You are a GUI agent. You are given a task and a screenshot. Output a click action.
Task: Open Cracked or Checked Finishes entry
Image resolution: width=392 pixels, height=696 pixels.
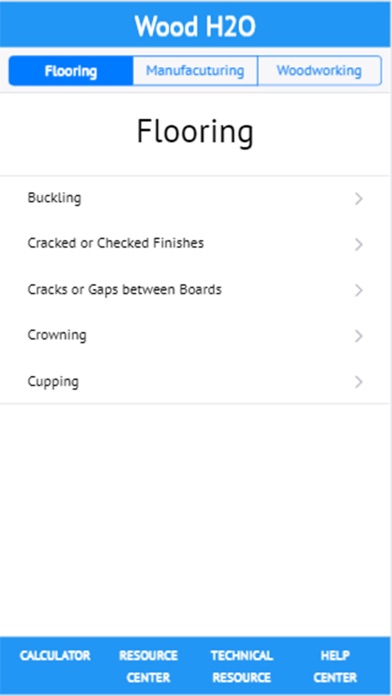tap(195, 244)
